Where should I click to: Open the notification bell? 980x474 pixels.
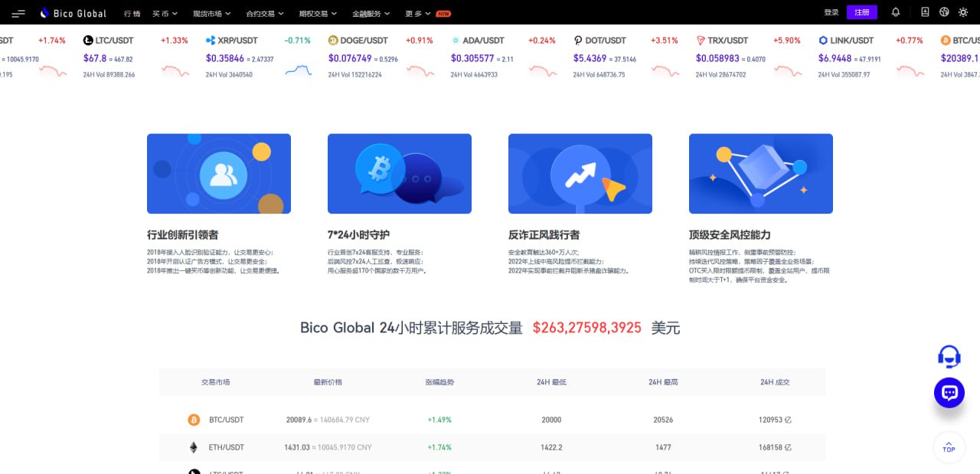click(x=896, y=12)
